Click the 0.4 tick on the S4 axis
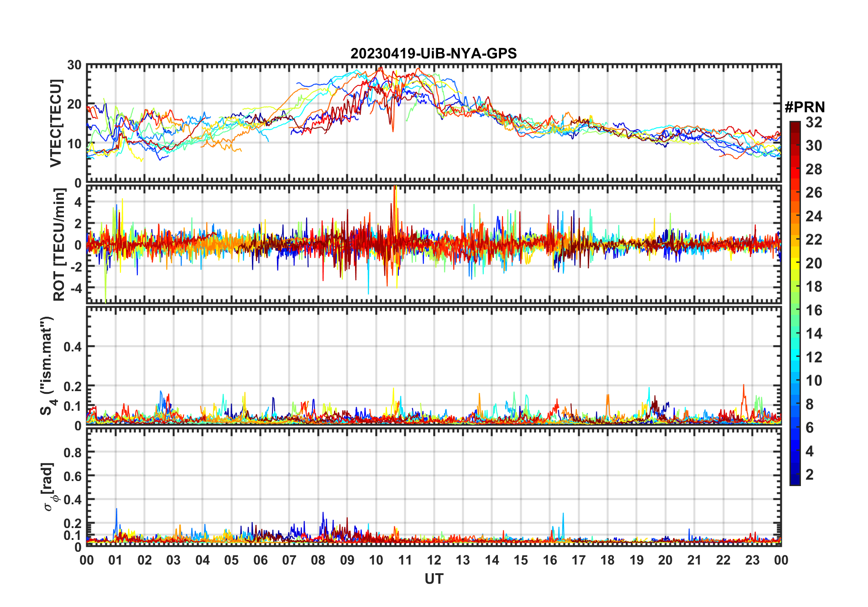The width and height of the screenshot is (868, 607). click(x=73, y=347)
